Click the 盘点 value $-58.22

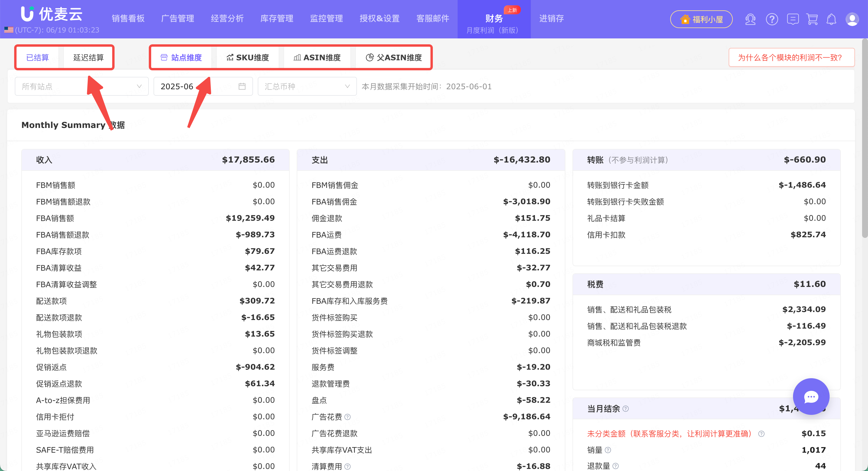click(x=533, y=400)
